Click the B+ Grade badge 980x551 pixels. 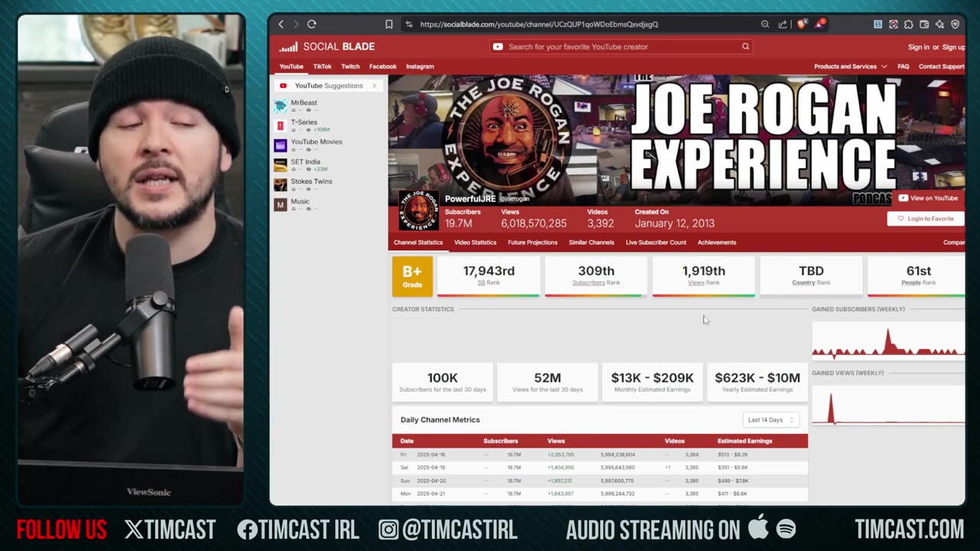click(412, 276)
